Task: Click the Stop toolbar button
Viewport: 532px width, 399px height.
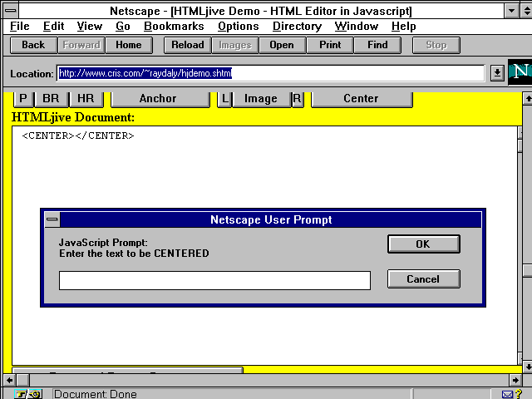Action: click(436, 45)
